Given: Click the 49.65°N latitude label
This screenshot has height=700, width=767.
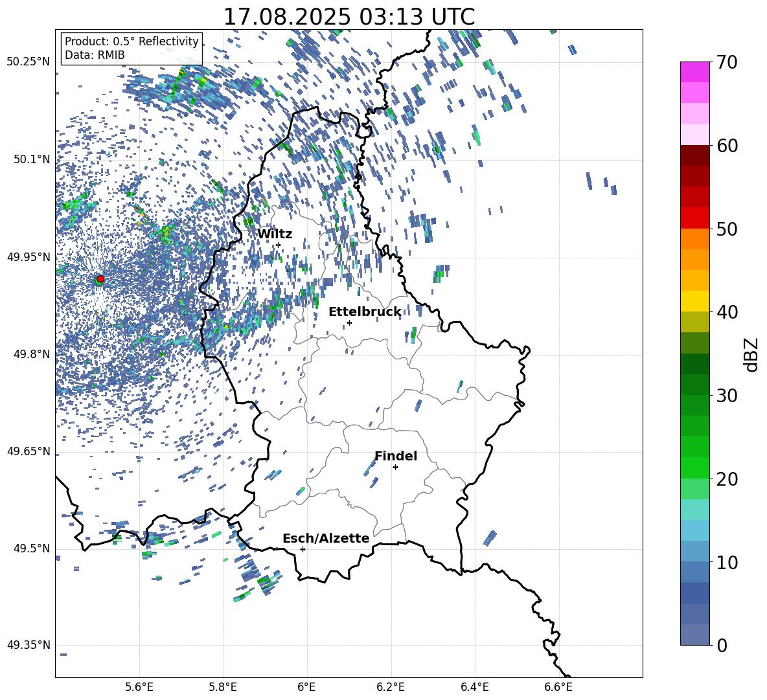Looking at the screenshot, I should pyautogui.click(x=29, y=451).
